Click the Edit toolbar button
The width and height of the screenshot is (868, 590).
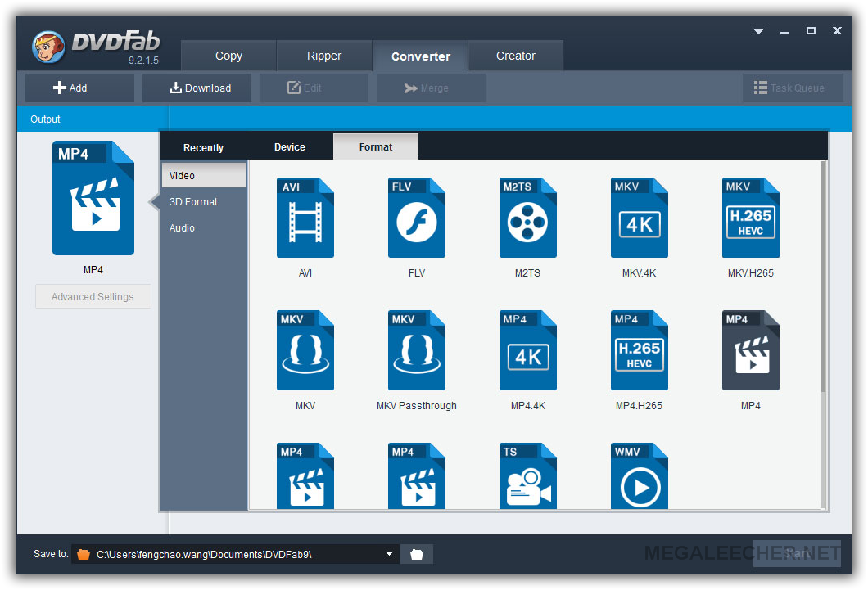coord(314,88)
